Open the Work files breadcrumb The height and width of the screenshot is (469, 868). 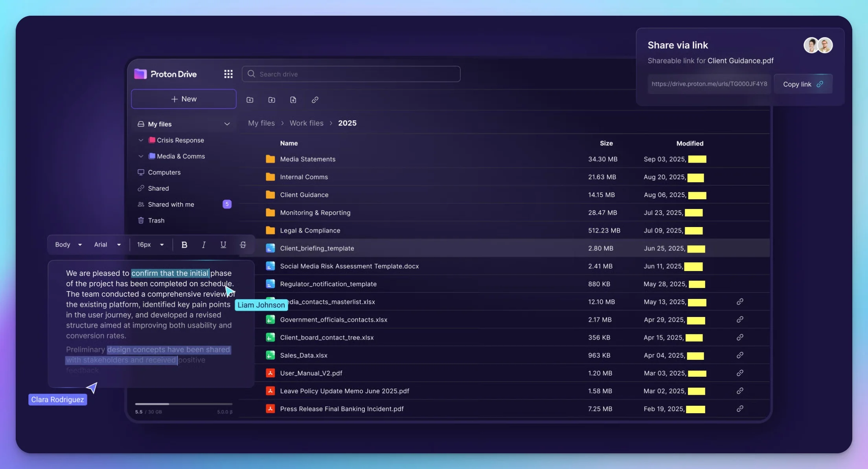(306, 123)
